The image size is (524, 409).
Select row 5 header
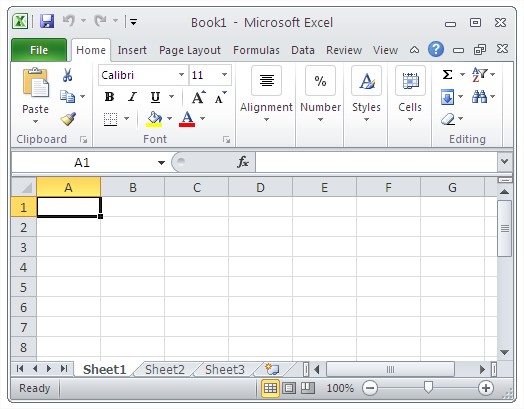click(24, 287)
